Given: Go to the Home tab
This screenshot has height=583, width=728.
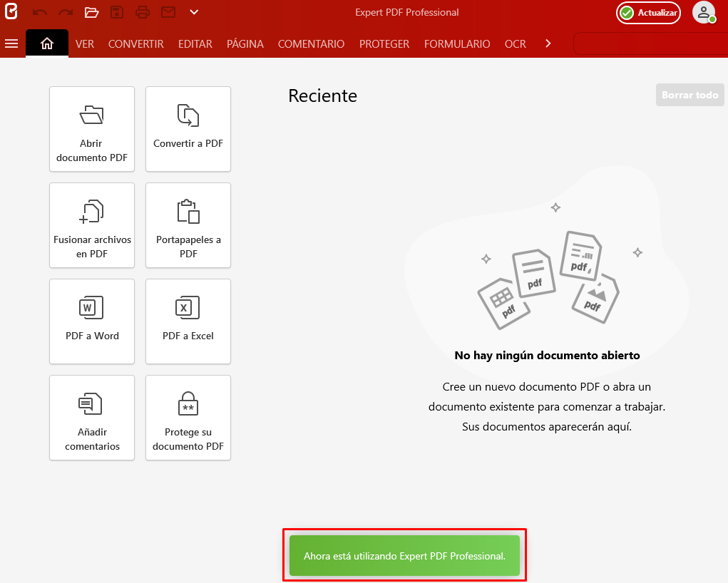Looking at the screenshot, I should tap(47, 43).
